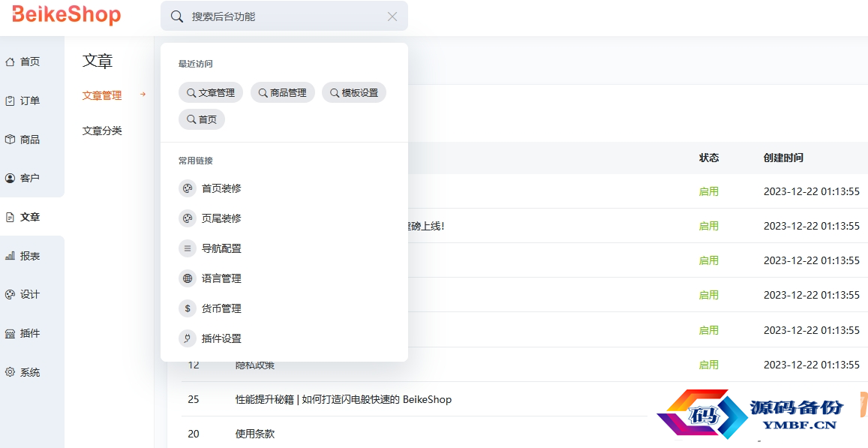Click the recent 首页 chip

[202, 119]
